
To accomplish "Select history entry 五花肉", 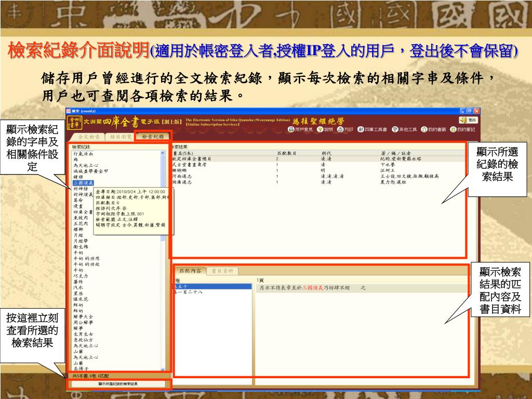I will 81,223.
